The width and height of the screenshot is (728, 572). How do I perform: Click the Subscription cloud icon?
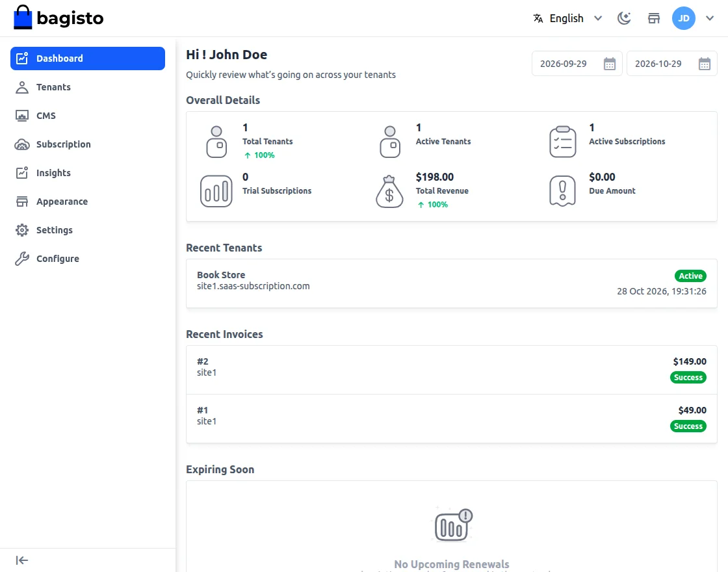click(x=22, y=144)
